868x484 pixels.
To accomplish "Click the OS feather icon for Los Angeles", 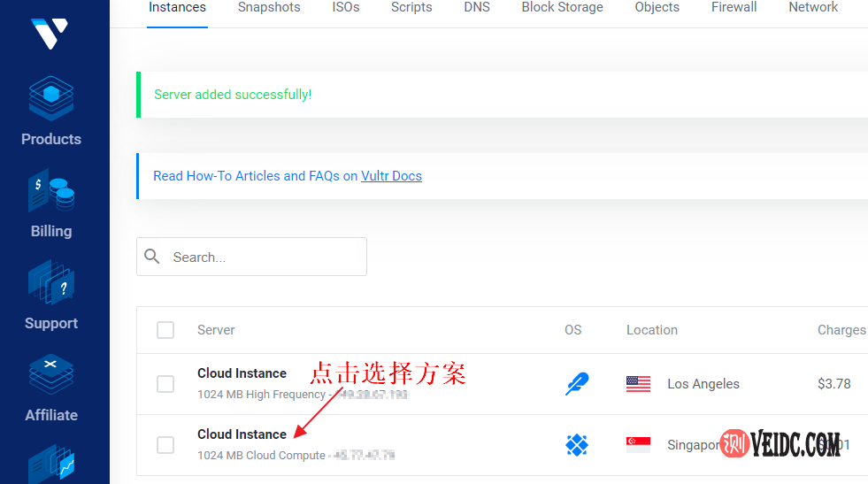I will [577, 384].
